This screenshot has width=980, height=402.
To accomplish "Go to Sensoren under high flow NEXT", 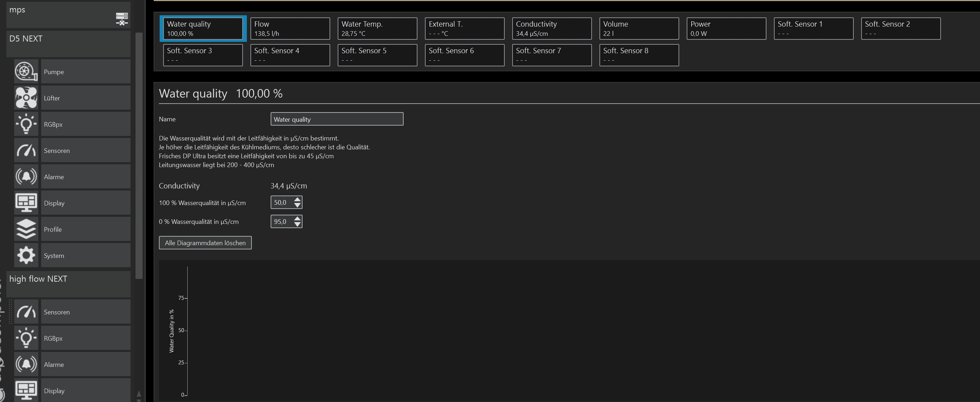I will click(85, 312).
